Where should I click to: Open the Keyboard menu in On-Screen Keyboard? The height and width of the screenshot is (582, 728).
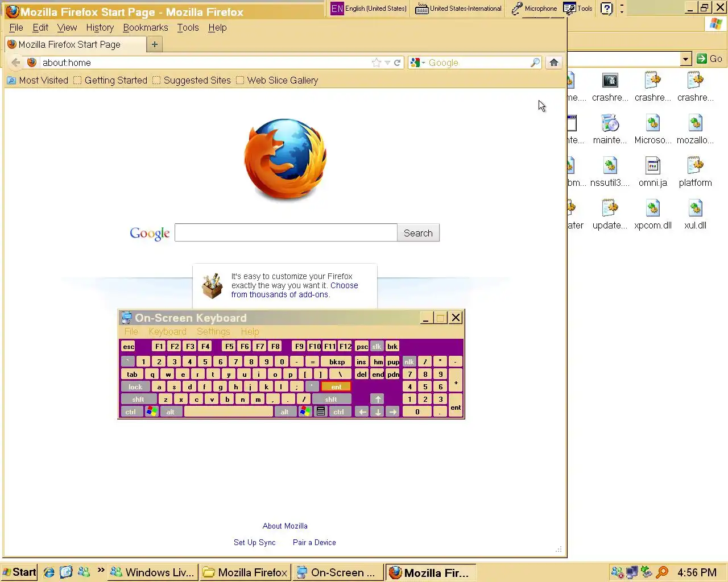[167, 331]
